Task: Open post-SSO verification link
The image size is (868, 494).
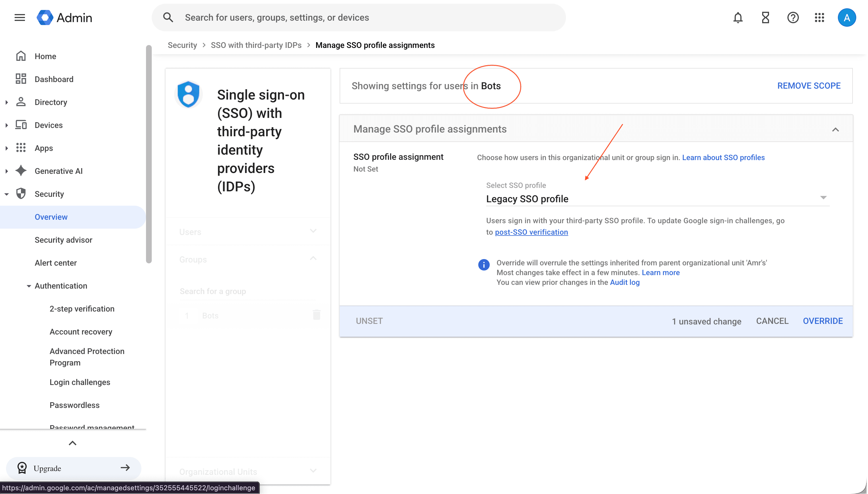Action: pyautogui.click(x=532, y=232)
